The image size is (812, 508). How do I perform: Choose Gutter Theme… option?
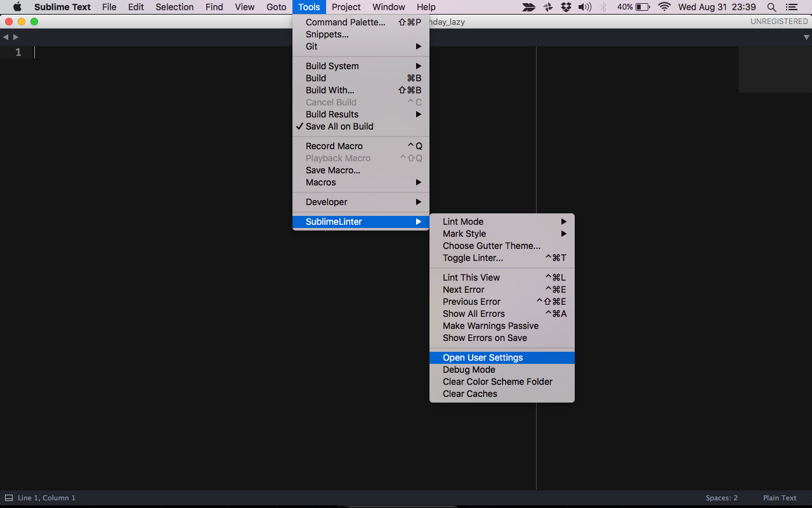click(x=502, y=246)
